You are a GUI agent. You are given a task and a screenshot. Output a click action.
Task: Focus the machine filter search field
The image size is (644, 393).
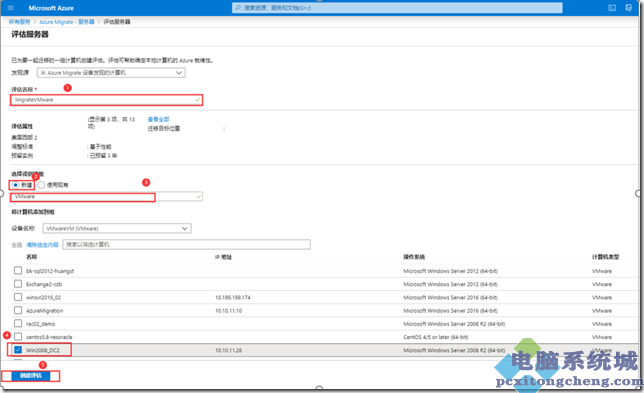[186, 244]
